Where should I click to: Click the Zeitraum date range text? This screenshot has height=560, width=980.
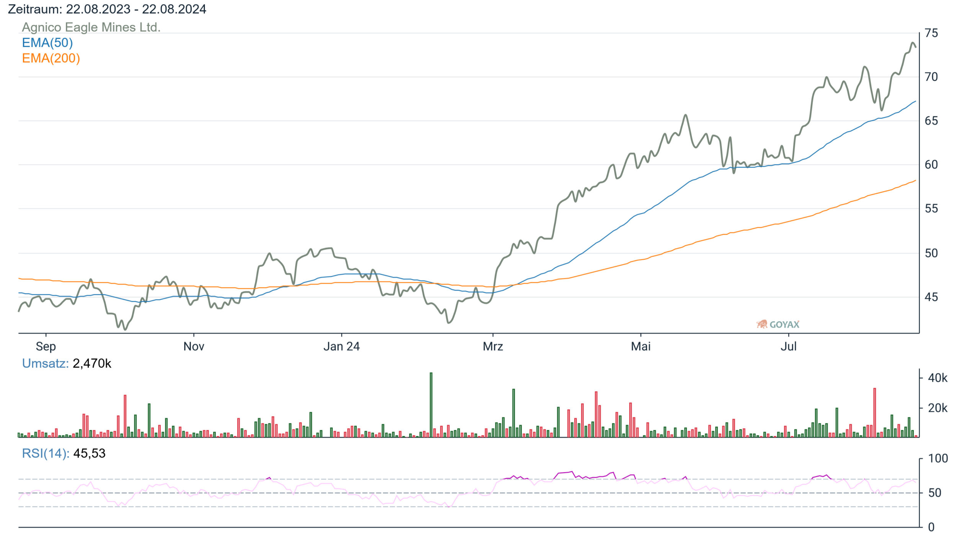point(107,9)
